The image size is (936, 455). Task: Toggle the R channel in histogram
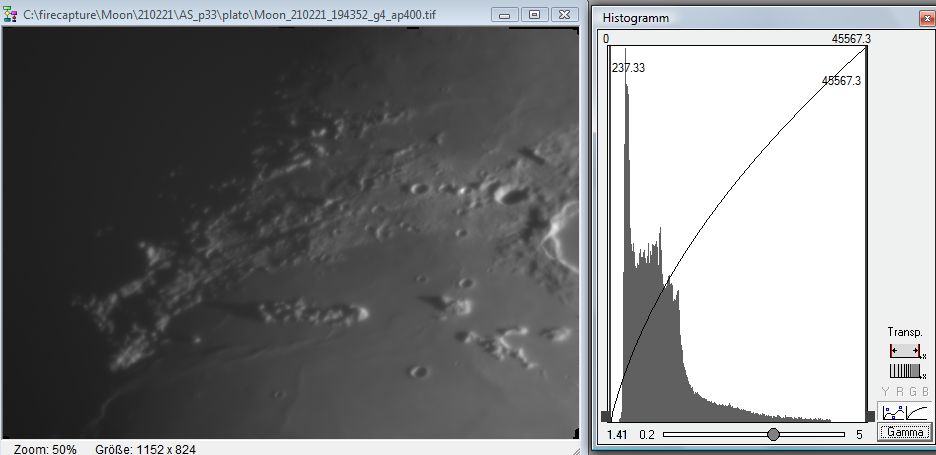pyautogui.click(x=899, y=392)
